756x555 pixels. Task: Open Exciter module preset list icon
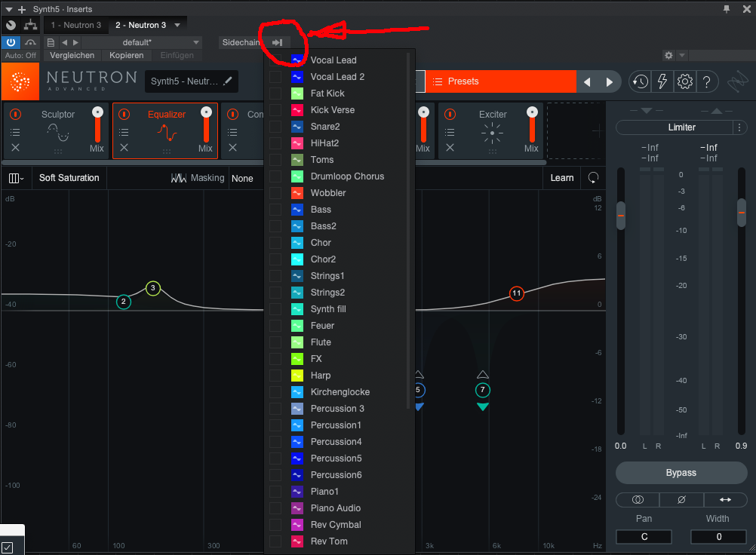pyautogui.click(x=450, y=132)
